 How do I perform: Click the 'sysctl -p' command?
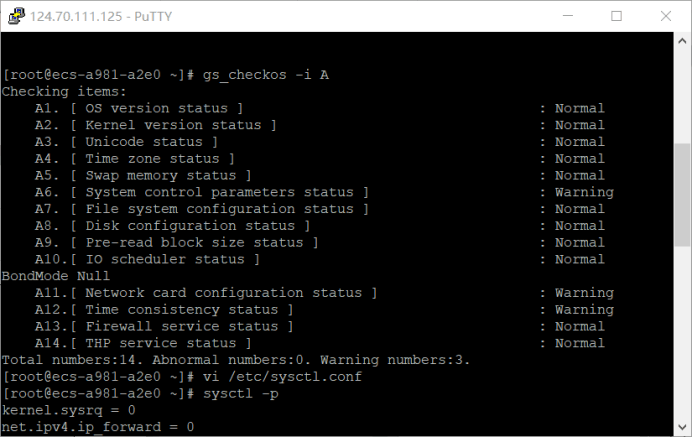point(241,393)
